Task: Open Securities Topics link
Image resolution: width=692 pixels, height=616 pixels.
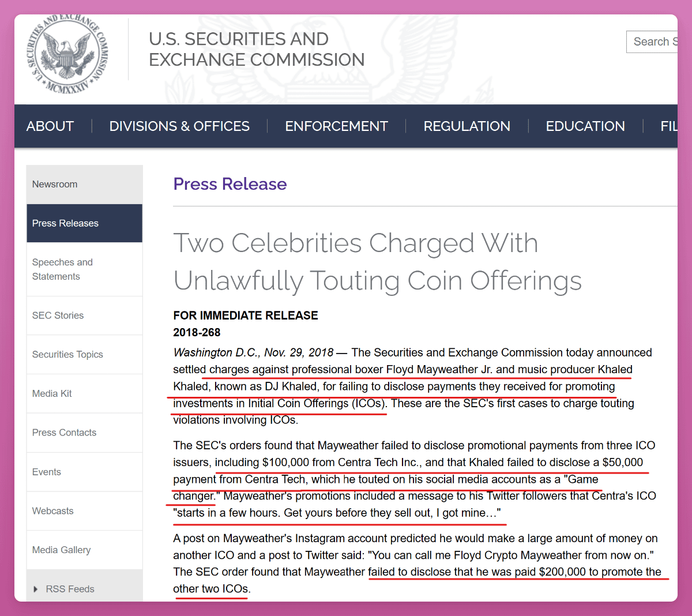Action: pos(67,354)
